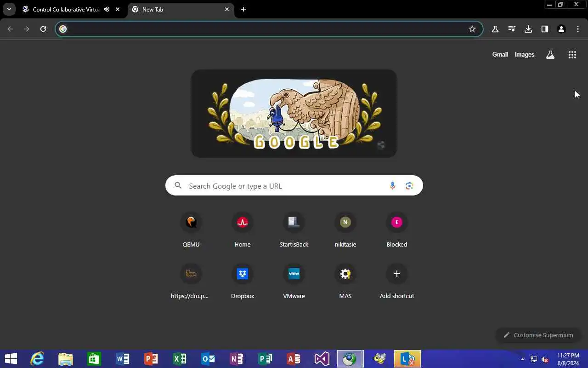588x368 pixels.
Task: Click the Google icon in address bar
Action: (63, 29)
